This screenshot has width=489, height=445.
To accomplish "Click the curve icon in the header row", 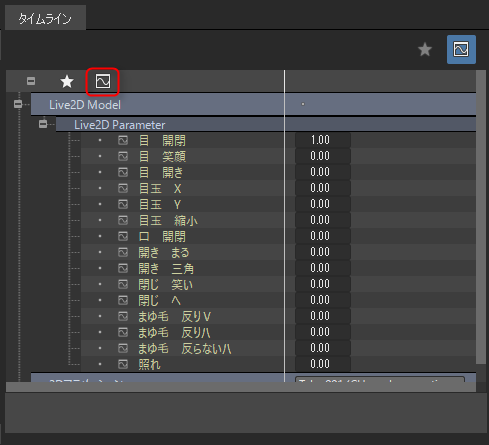I will pos(103,81).
